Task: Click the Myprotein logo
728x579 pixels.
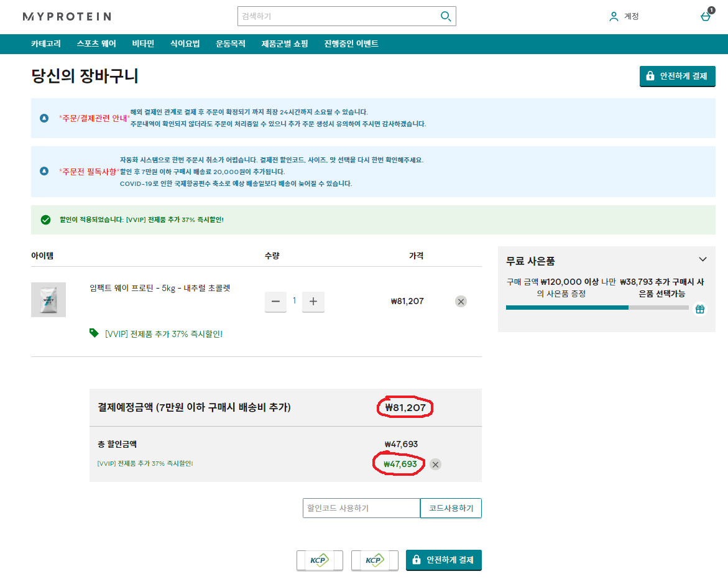Action: pyautogui.click(x=67, y=17)
